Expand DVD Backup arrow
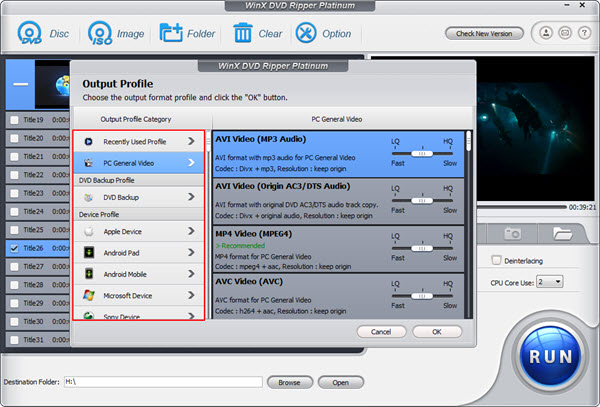The image size is (600, 407). coord(191,197)
